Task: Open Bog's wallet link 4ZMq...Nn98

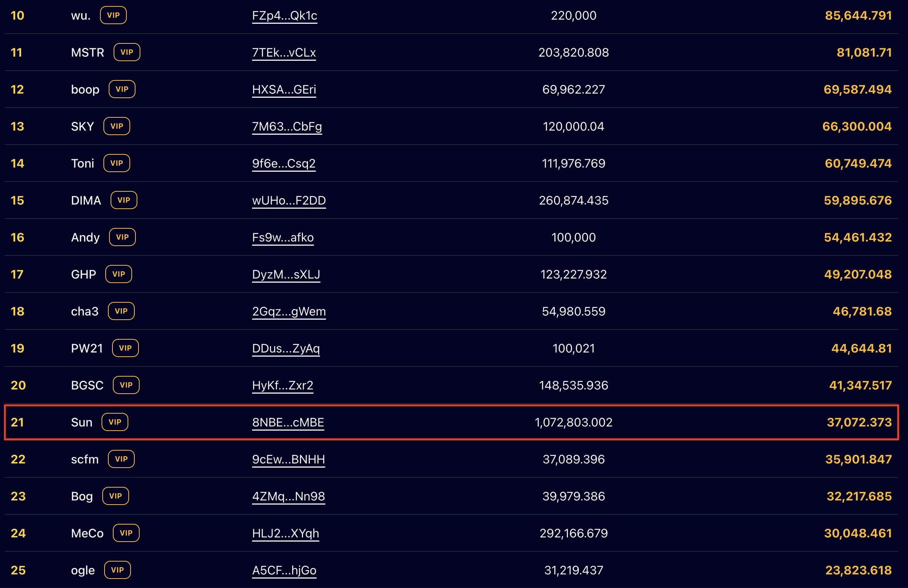Action: point(288,496)
